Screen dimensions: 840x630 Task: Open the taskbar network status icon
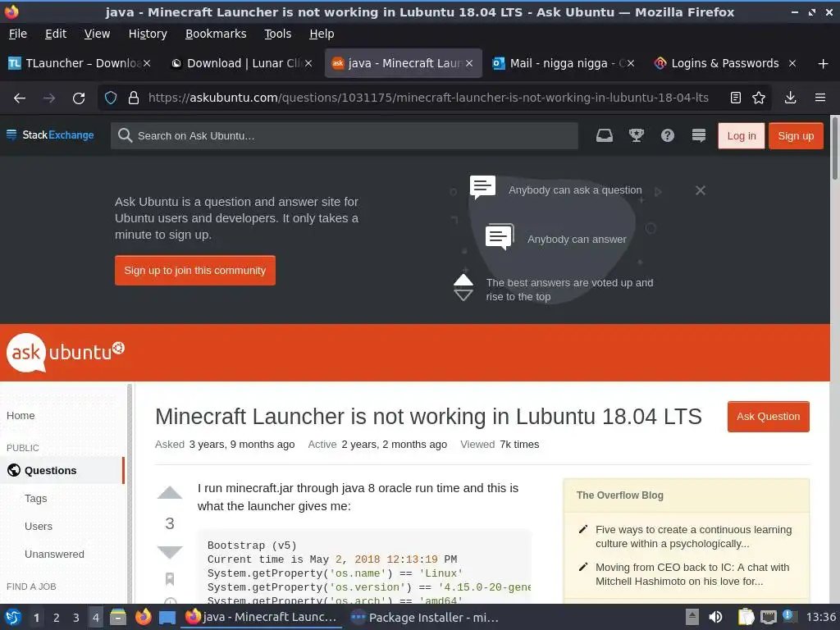tap(769, 617)
